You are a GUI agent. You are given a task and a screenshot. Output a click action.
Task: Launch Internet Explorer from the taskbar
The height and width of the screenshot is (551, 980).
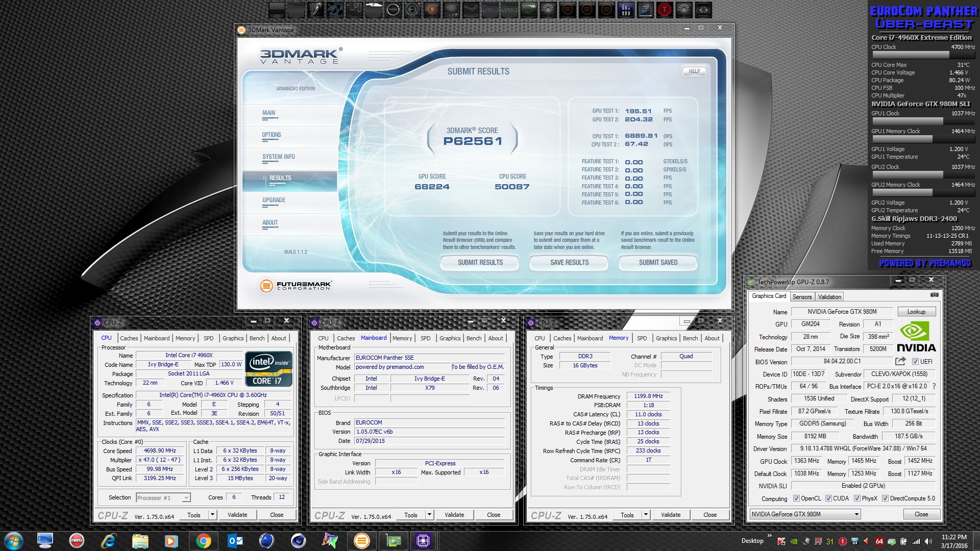coord(108,540)
